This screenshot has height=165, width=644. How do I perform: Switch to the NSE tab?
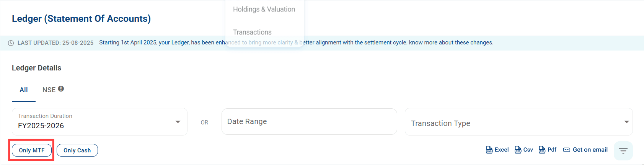coord(49,90)
